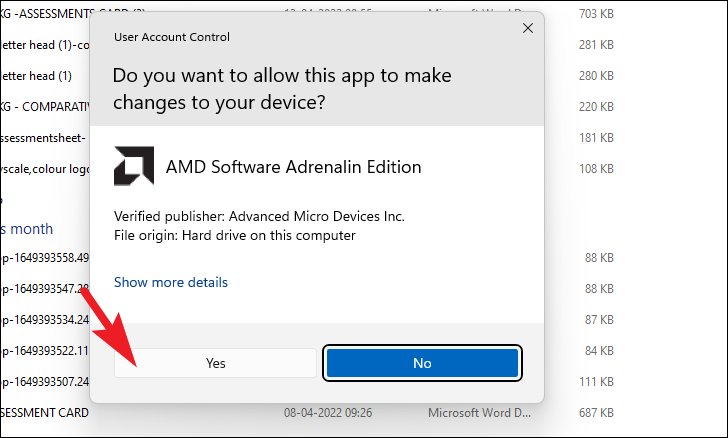The image size is (728, 438).
Task: Select the 280 KB size cell in File Explorer
Action: pos(596,76)
